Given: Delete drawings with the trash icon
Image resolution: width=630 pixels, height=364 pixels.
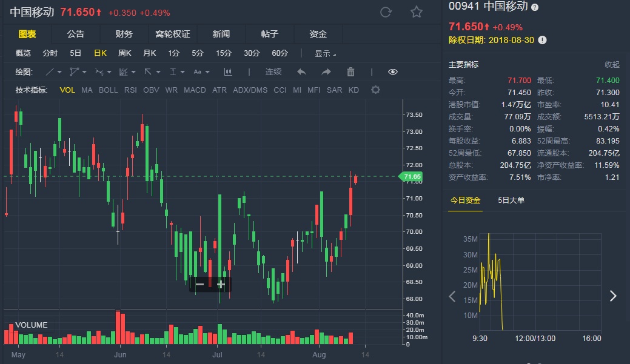Looking at the screenshot, I should pos(350,72).
